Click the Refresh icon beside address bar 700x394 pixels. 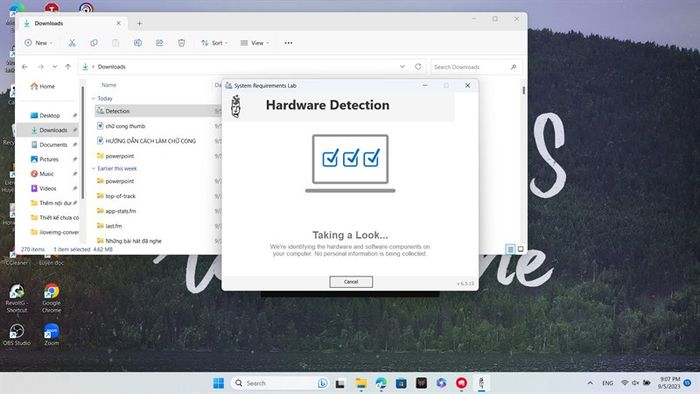coord(418,66)
